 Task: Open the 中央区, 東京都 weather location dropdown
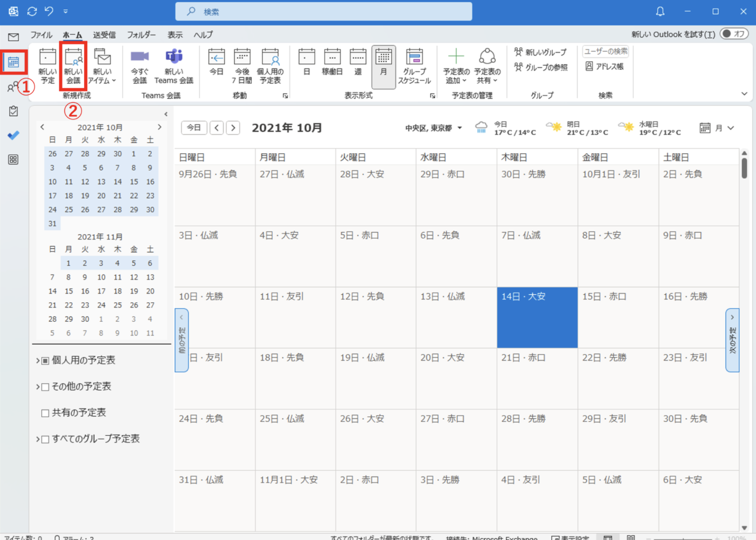434,128
